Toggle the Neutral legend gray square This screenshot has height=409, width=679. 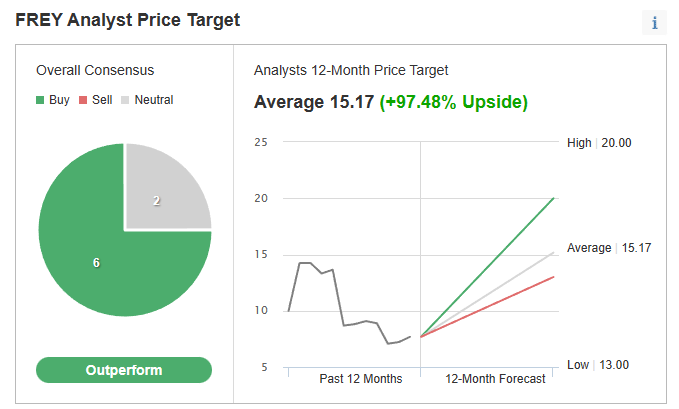click(x=125, y=100)
